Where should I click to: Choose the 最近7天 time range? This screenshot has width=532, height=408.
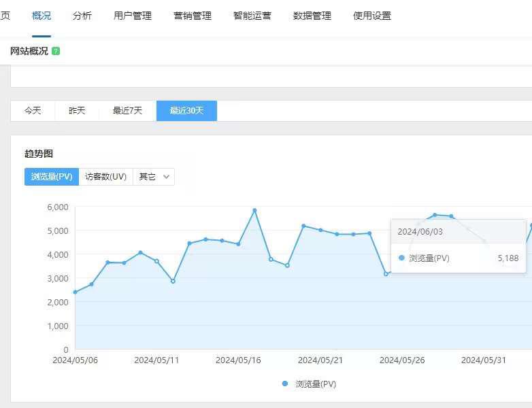click(x=127, y=111)
